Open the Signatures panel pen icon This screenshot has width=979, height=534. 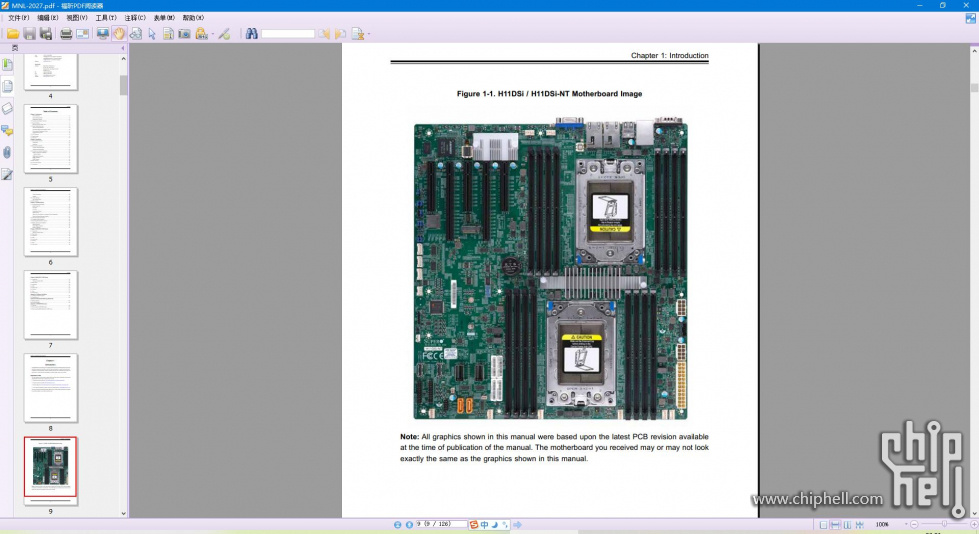[x=7, y=174]
